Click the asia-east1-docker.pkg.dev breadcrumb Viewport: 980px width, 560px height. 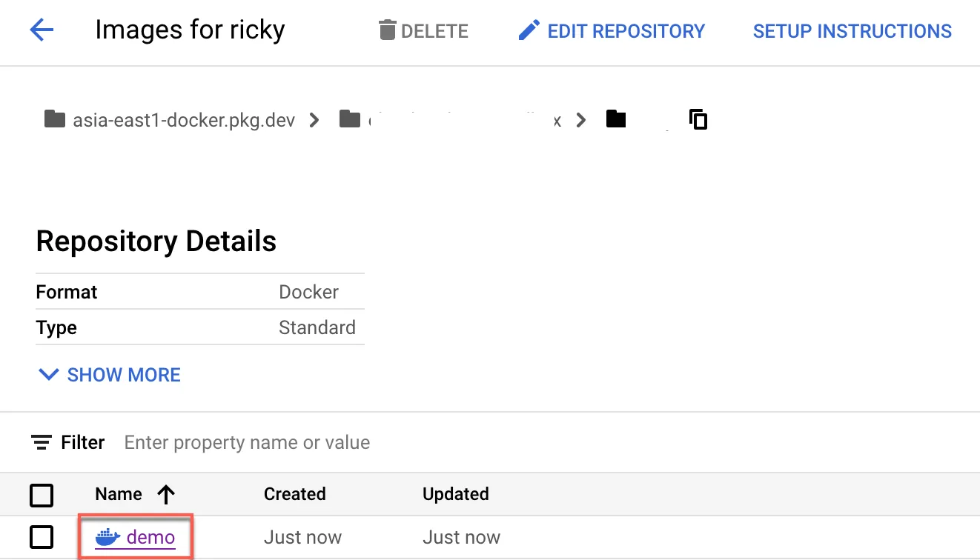click(x=184, y=120)
